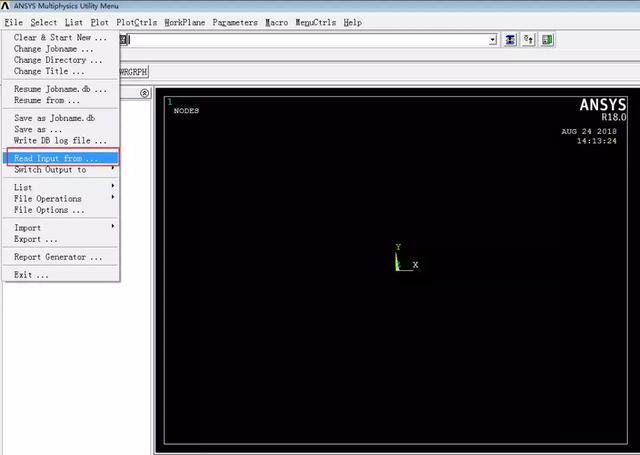
Task: Open the Select menu
Action: [43, 22]
